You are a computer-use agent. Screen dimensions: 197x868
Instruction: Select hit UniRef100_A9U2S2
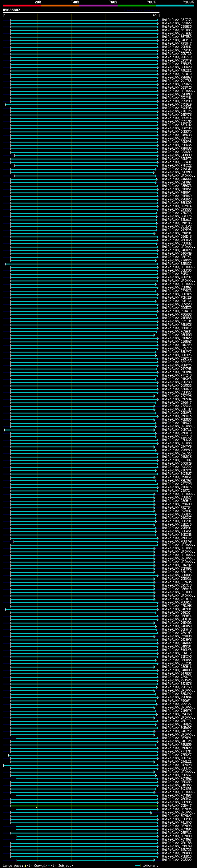(x=177, y=71)
